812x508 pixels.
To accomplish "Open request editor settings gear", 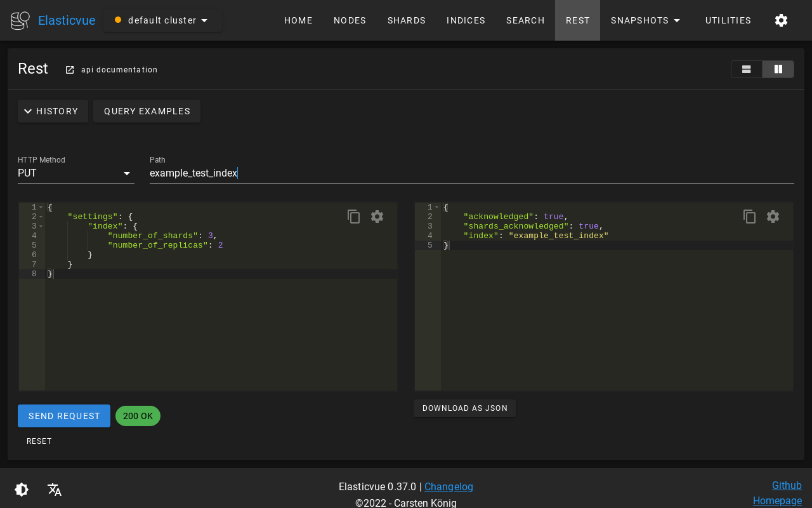I will [x=377, y=217].
